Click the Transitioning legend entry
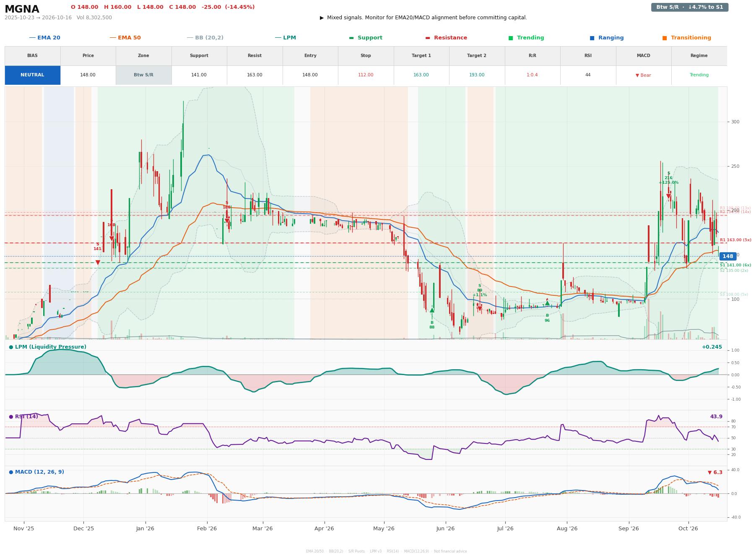The image size is (756, 558). tap(687, 38)
